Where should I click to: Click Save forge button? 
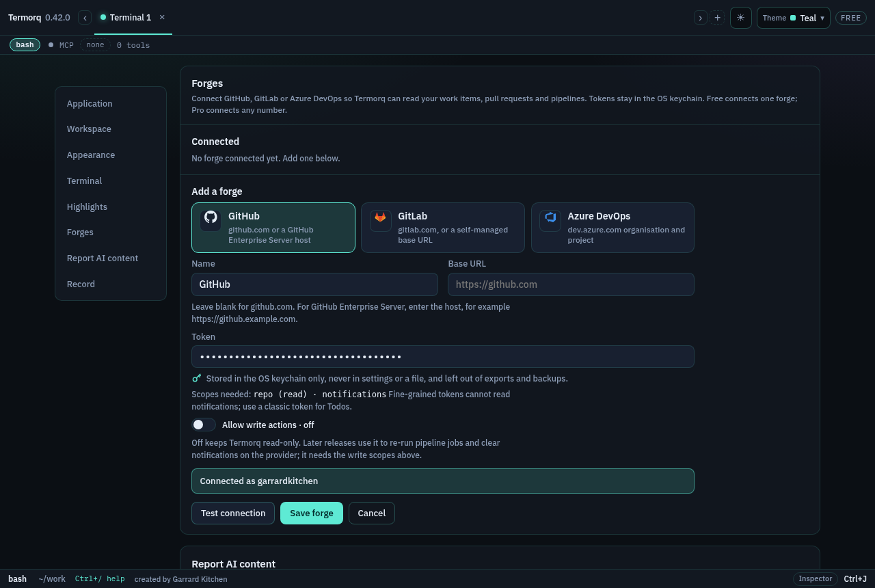312,513
